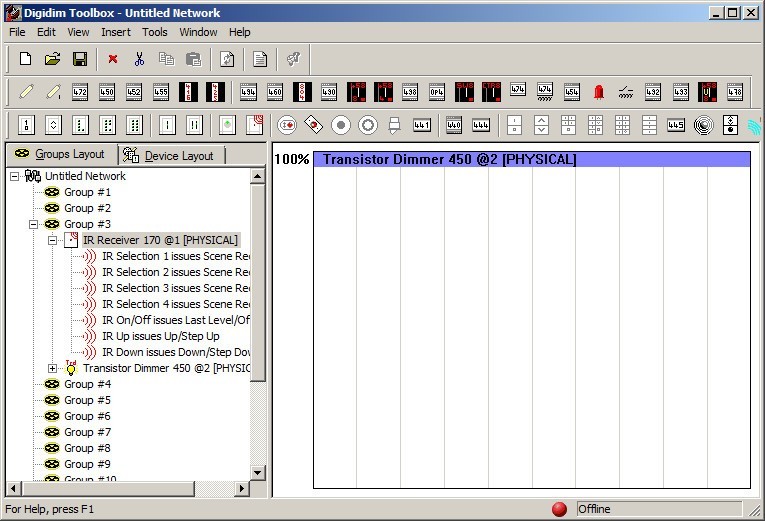Open a file with the folder icon
Image resolution: width=765 pixels, height=521 pixels.
(x=52, y=59)
